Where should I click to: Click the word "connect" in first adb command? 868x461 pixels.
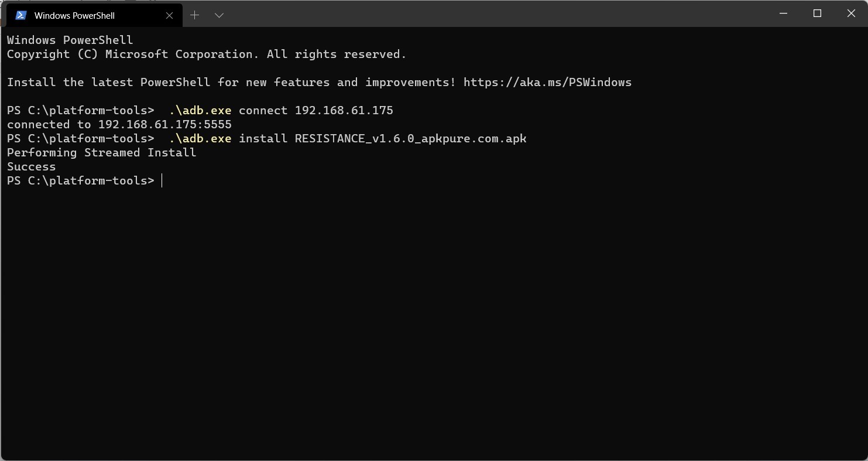(263, 110)
